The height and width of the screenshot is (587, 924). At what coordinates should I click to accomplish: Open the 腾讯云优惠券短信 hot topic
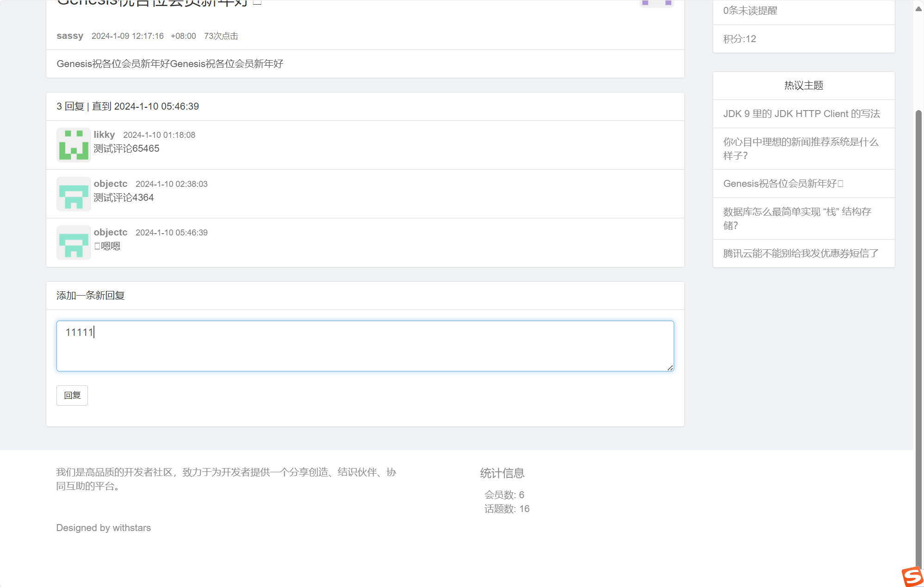click(x=800, y=253)
